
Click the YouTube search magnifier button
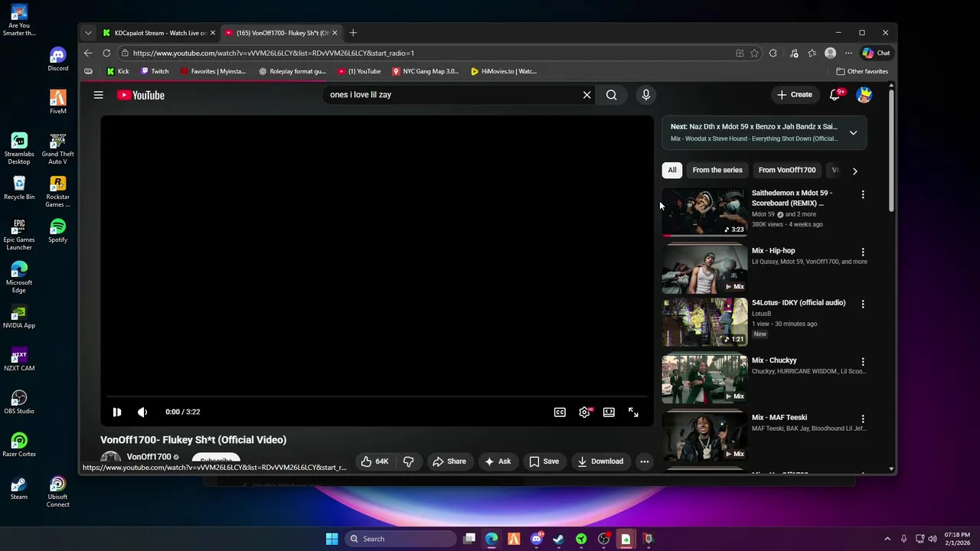coord(611,95)
